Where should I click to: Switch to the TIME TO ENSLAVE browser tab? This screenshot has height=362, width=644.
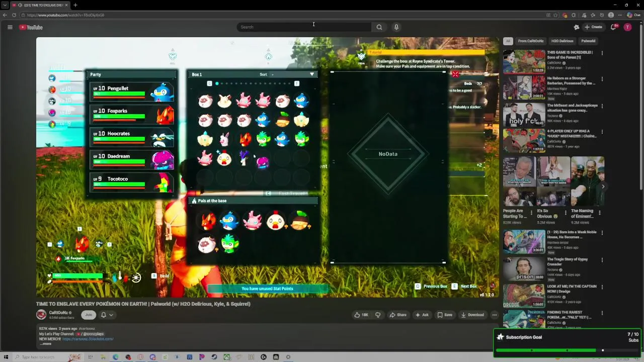[x=40, y=5]
